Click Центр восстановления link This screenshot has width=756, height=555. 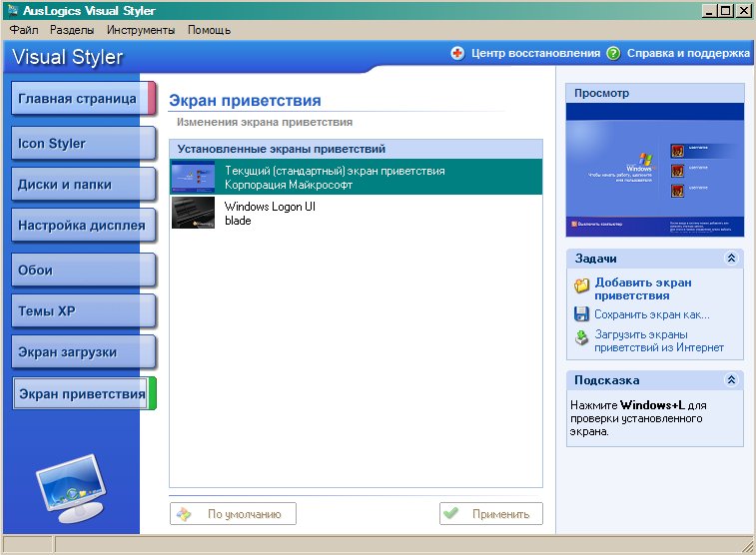(535, 53)
